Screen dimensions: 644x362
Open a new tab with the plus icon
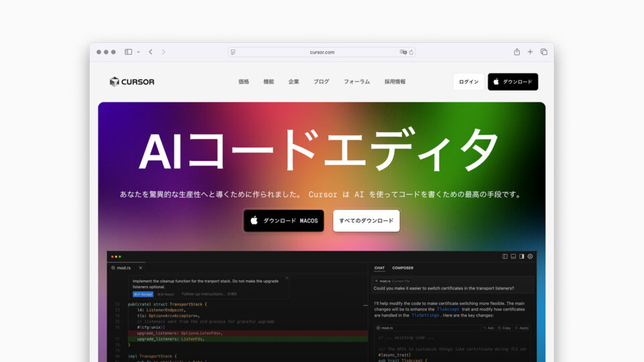click(x=530, y=52)
